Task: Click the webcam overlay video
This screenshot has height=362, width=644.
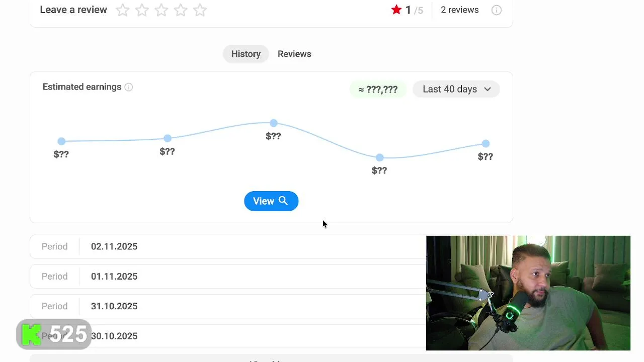Action: (528, 293)
